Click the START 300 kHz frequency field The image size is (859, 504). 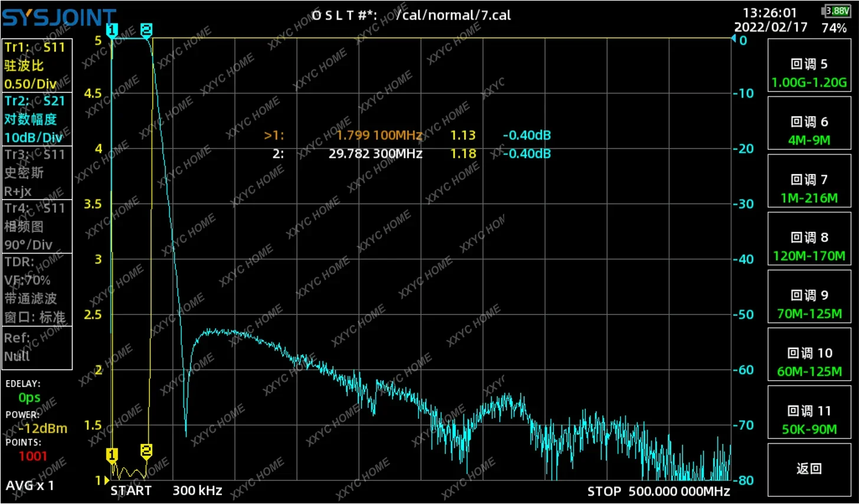(165, 490)
